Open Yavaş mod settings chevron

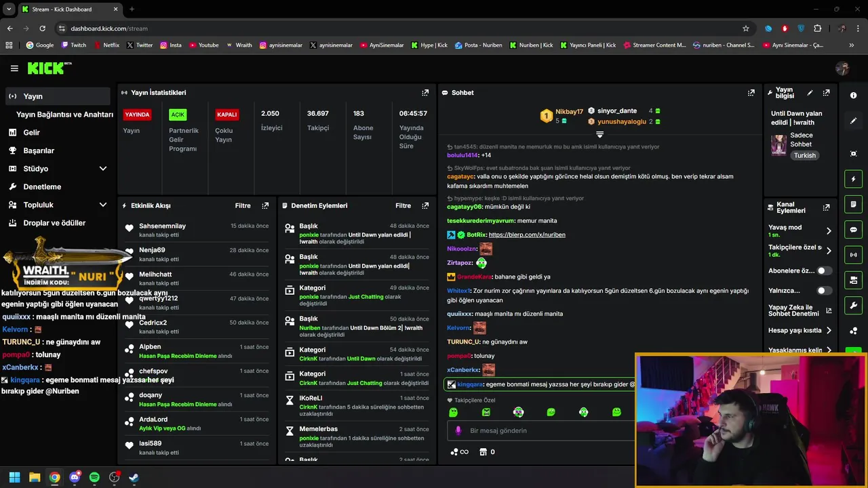pos(829,231)
